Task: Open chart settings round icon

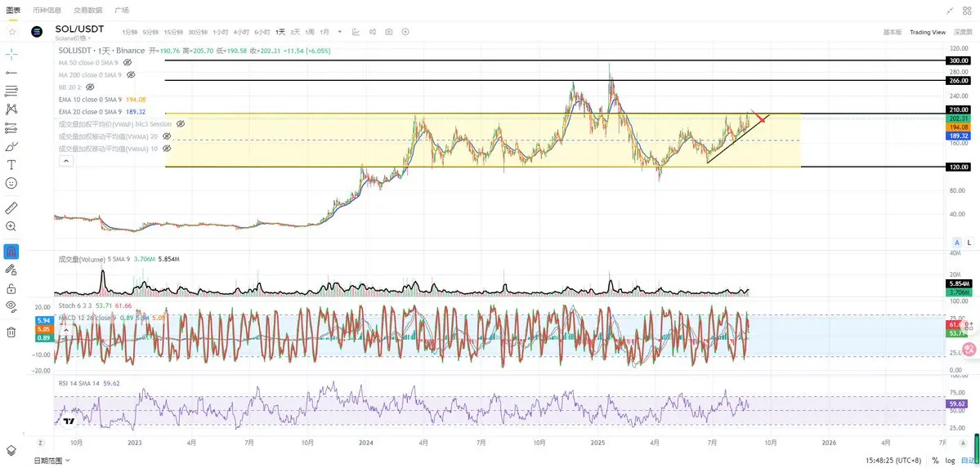Action: [x=405, y=32]
